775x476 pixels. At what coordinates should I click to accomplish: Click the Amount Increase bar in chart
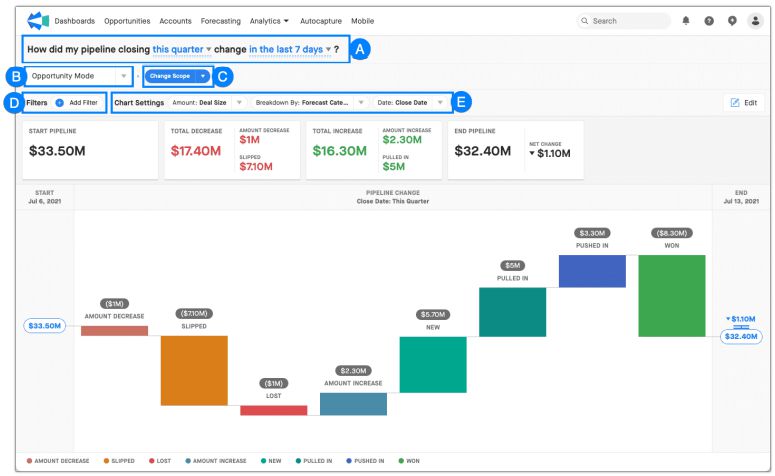pos(353,404)
